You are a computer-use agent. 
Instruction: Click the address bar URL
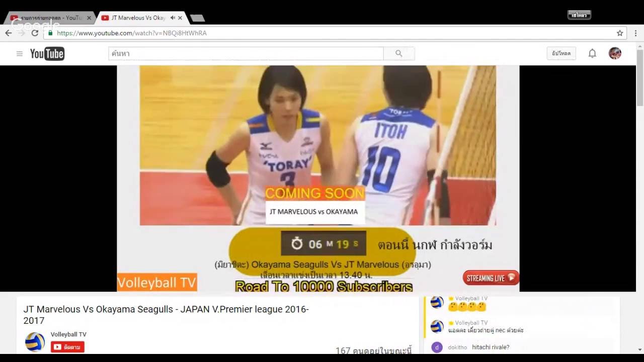pos(132,33)
